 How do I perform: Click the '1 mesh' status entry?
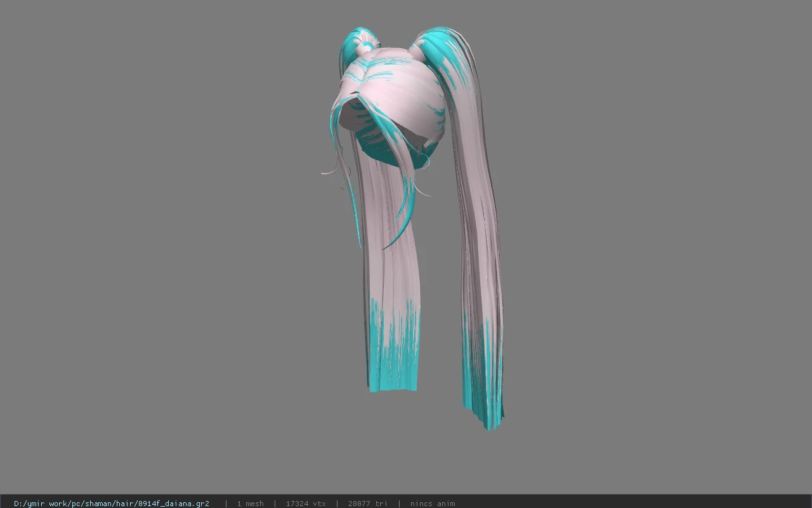pos(250,504)
